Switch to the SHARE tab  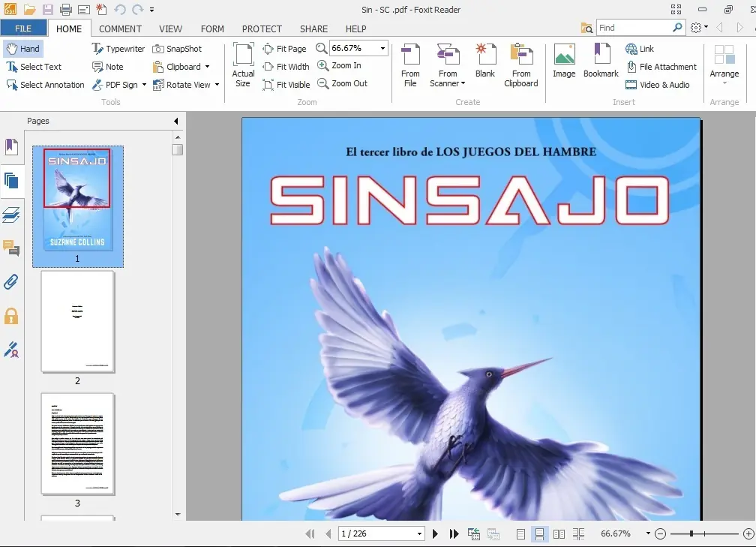coord(313,29)
